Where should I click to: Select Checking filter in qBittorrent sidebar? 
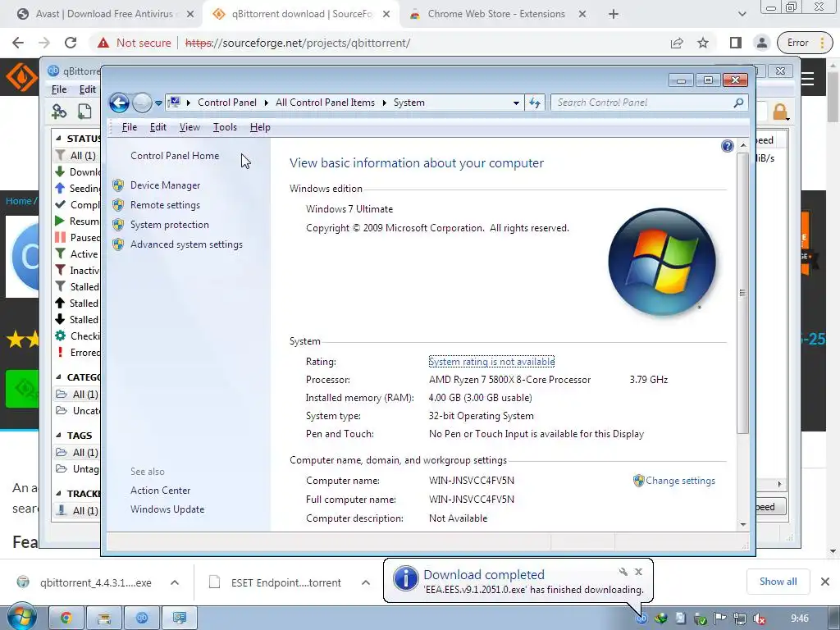coord(78,336)
